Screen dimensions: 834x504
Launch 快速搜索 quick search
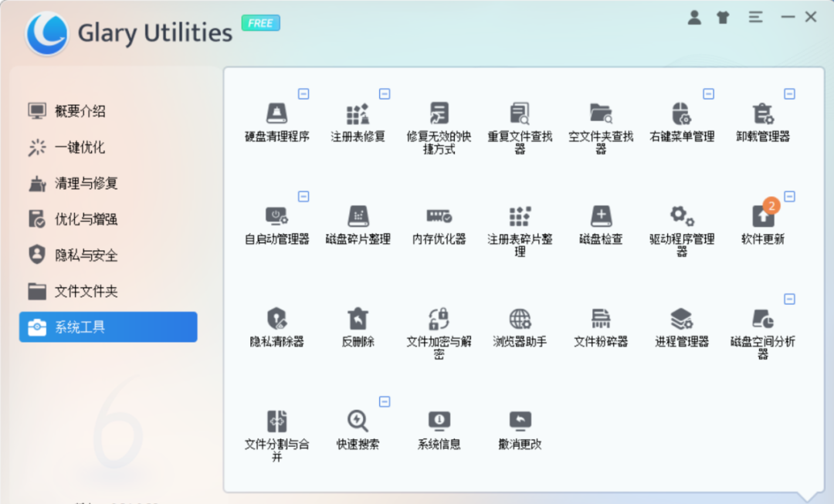(358, 430)
